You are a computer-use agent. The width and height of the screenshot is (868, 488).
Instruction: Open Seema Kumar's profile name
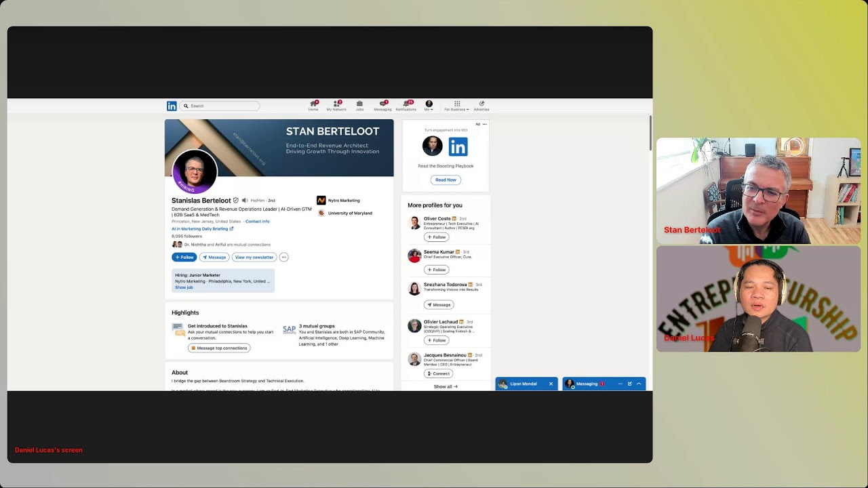click(x=439, y=252)
